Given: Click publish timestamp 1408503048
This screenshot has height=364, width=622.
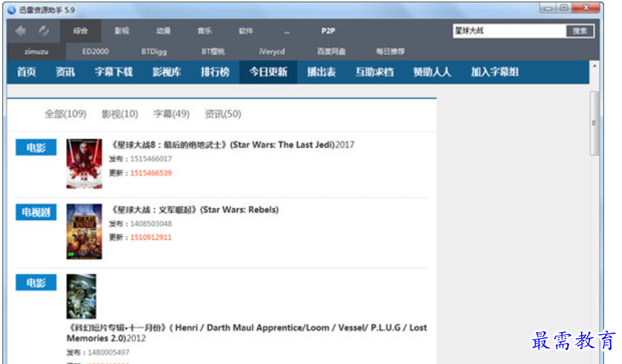Looking at the screenshot, I should click(151, 224).
